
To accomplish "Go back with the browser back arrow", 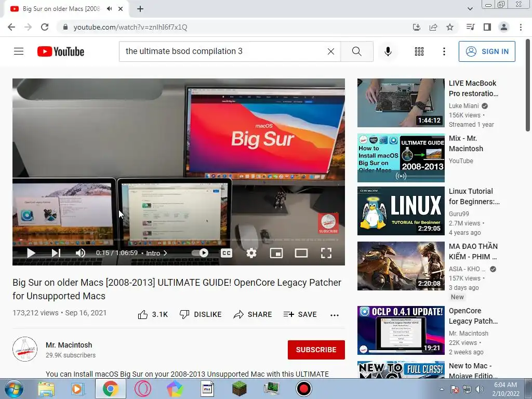I will [x=11, y=27].
